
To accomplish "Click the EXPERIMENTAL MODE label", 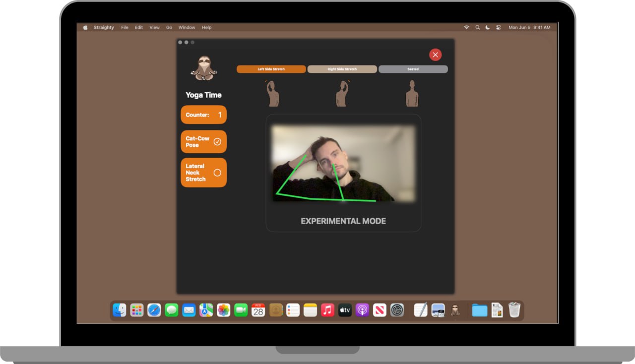I will pyautogui.click(x=343, y=221).
